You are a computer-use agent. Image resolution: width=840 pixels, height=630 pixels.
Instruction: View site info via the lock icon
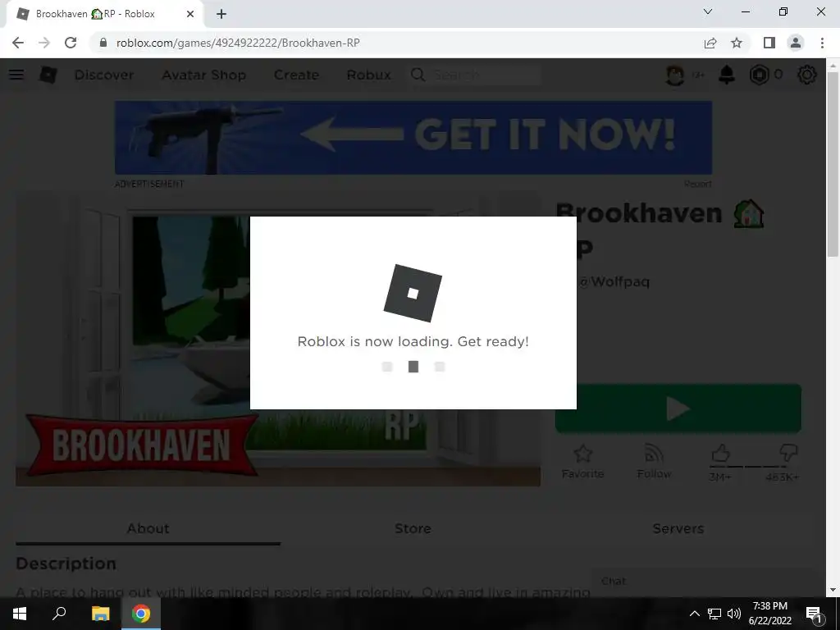coord(103,43)
